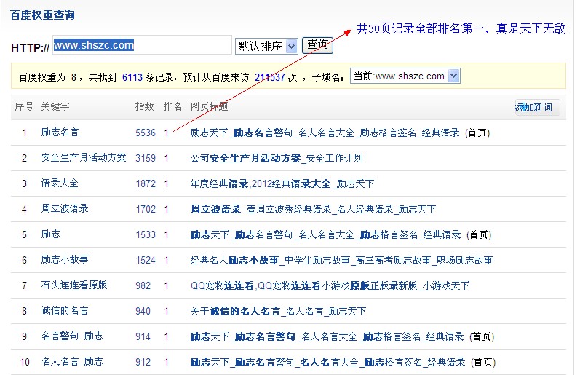The width and height of the screenshot is (588, 375).
Task: Open the 安全生产月活动方案 keyword link
Action: click(83, 158)
